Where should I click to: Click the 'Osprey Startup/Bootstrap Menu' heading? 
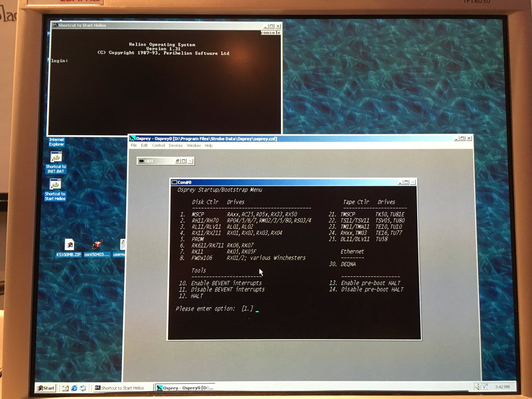[219, 190]
